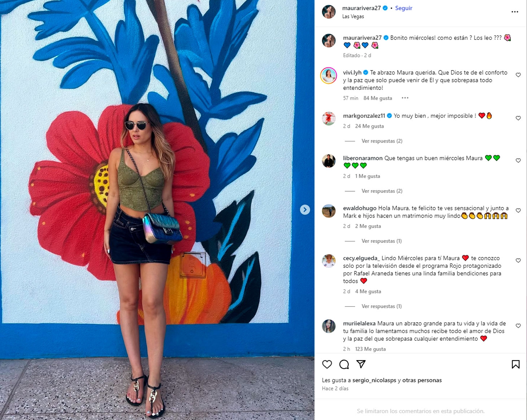Screen dimensions: 527x420
Task: Open the Las Vegas location link
Action: pyautogui.click(x=353, y=17)
